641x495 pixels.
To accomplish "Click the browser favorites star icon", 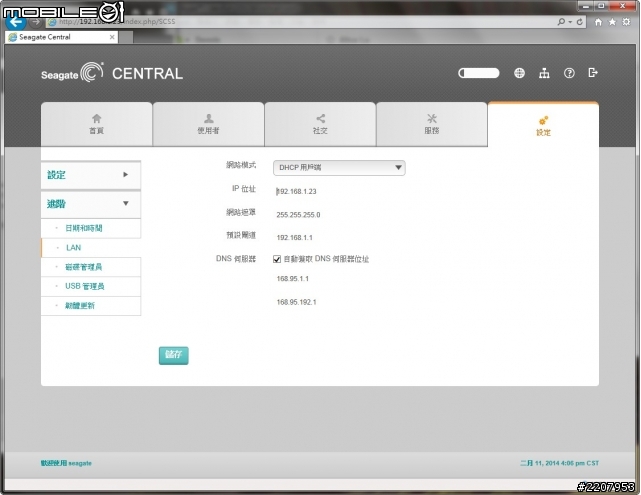I will (x=612, y=22).
